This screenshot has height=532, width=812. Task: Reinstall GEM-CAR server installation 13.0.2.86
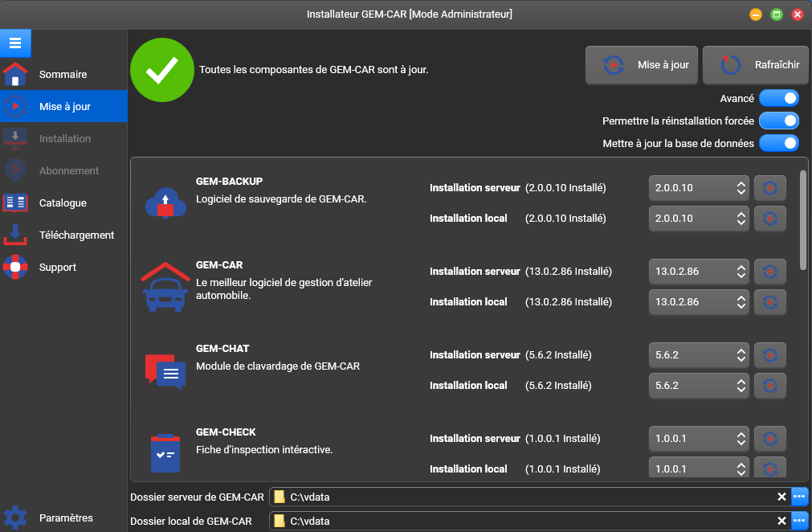pos(770,271)
